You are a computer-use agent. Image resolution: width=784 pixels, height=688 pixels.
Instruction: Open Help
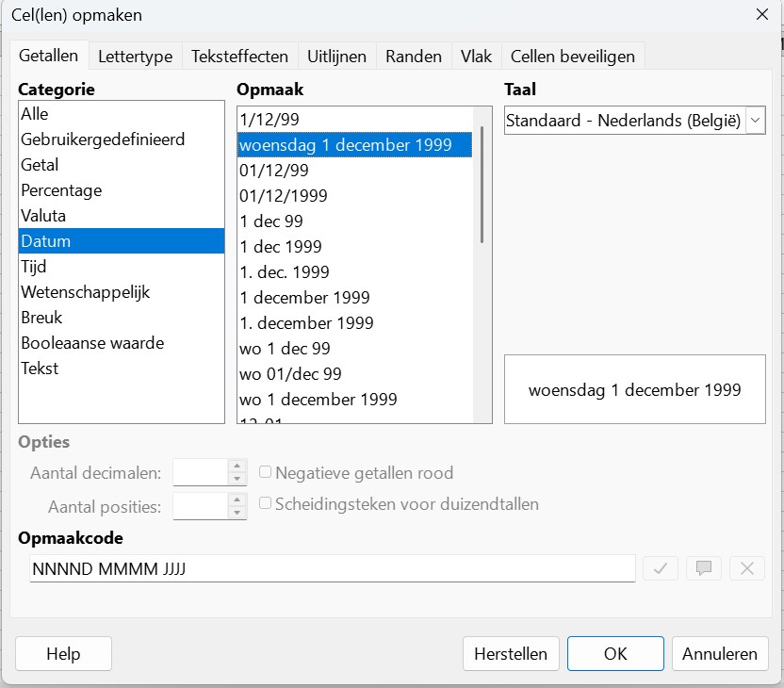(x=63, y=653)
